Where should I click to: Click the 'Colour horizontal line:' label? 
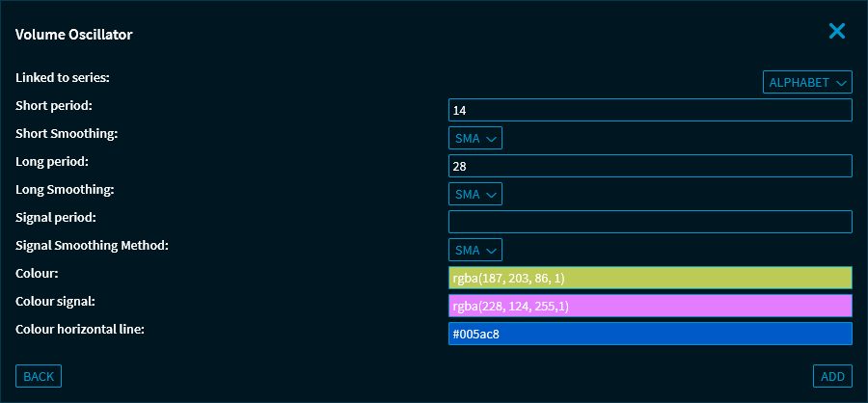point(80,329)
